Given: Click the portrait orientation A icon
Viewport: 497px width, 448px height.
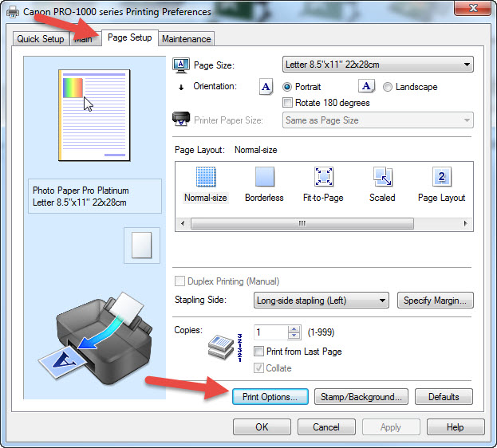Looking at the screenshot, I should (x=266, y=87).
